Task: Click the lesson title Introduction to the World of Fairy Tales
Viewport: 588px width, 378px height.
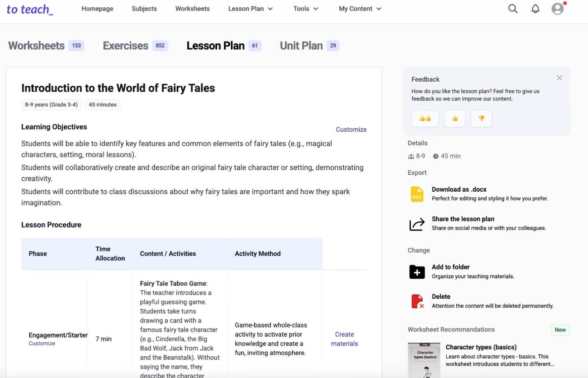Action: coord(118,88)
